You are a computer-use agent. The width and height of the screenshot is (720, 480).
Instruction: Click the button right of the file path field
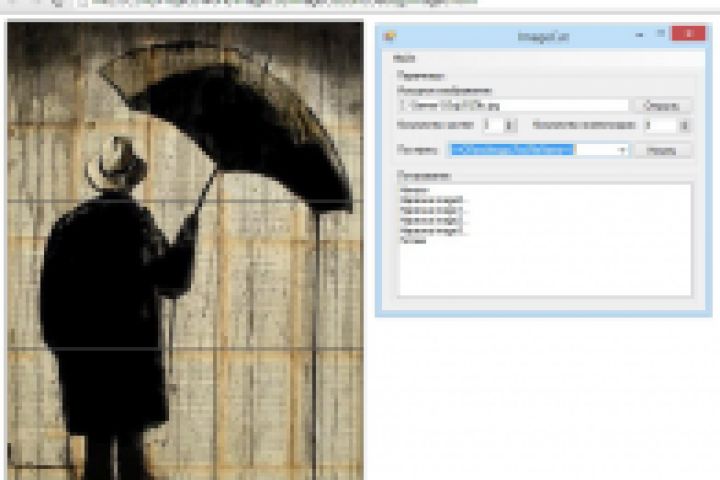pos(662,106)
